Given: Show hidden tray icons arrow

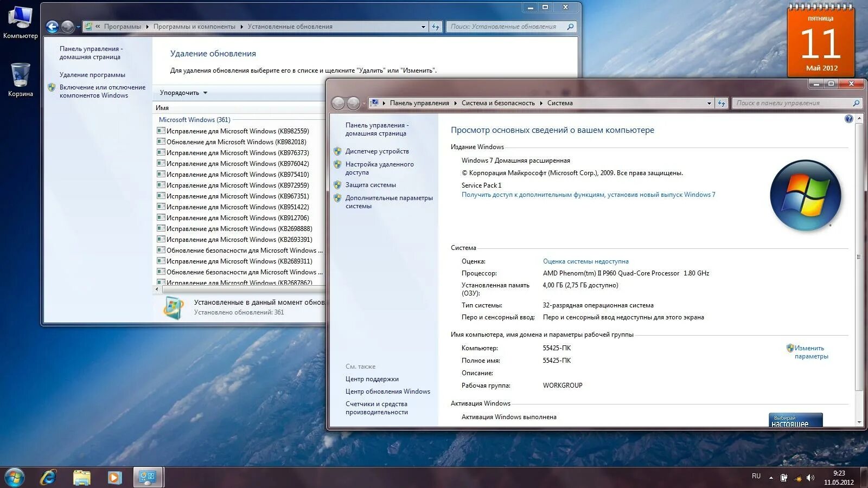Looking at the screenshot, I should (x=771, y=478).
